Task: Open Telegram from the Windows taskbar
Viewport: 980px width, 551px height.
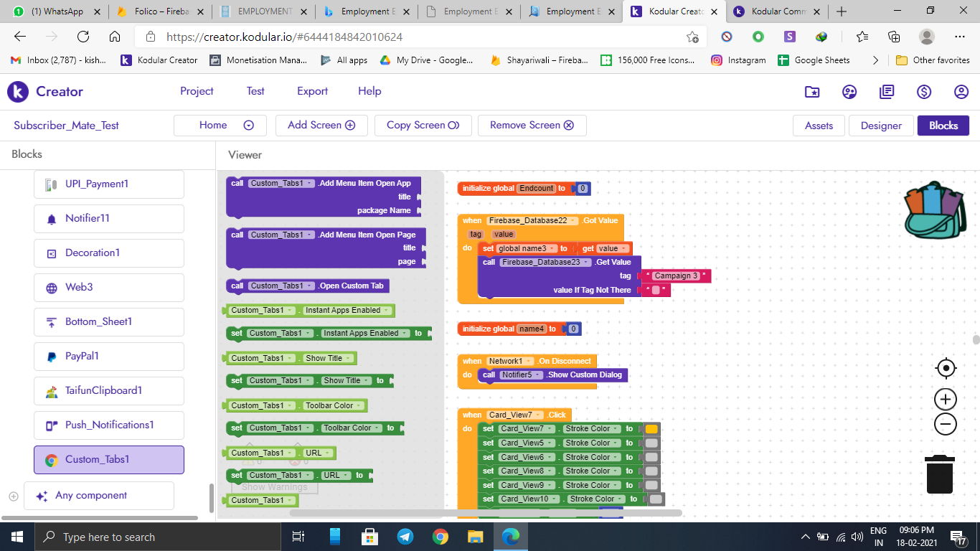Action: pos(405,537)
